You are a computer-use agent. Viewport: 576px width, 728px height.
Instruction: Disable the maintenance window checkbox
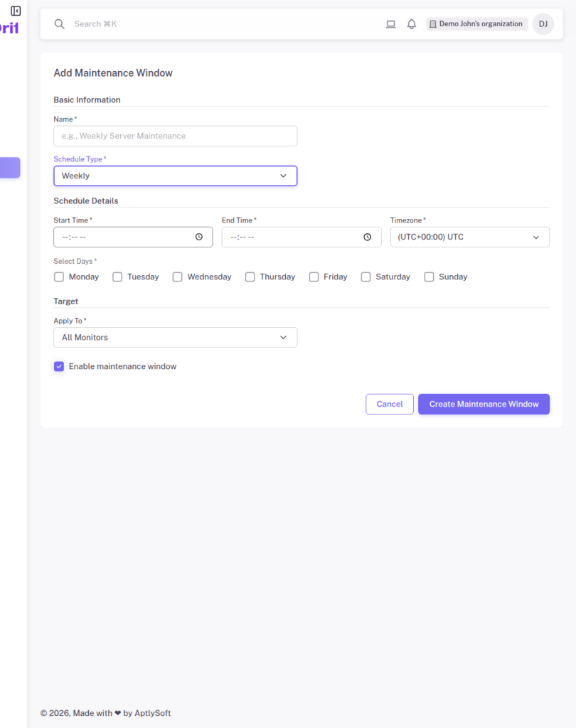click(x=59, y=366)
